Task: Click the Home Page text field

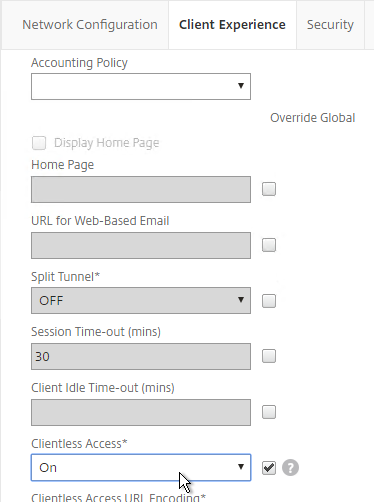Action: pos(141,190)
